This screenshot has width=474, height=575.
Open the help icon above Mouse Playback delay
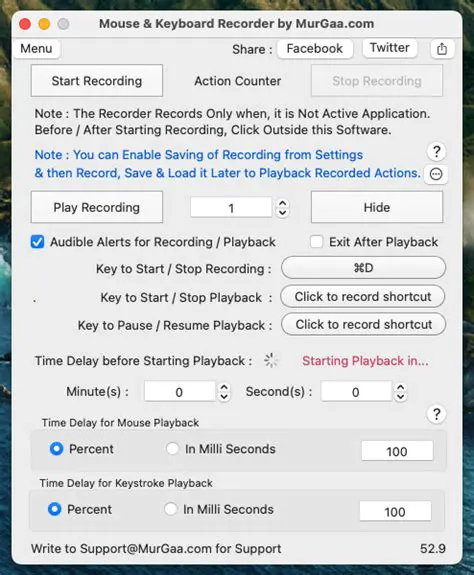(x=436, y=414)
